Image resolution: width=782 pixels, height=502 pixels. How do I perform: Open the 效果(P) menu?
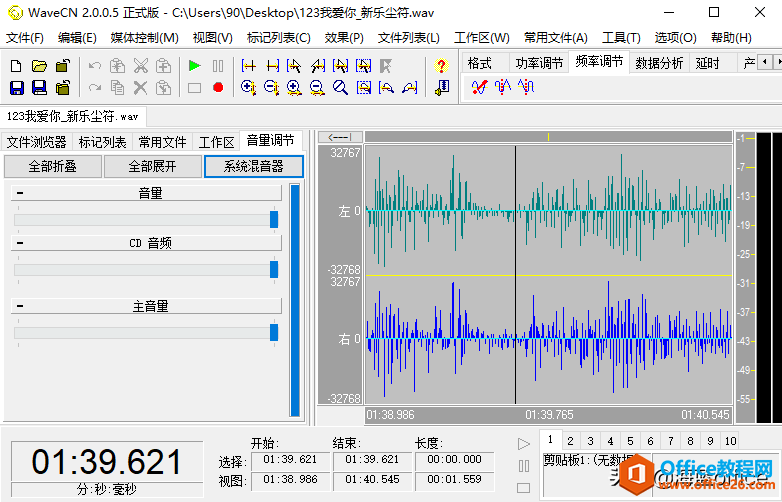344,38
